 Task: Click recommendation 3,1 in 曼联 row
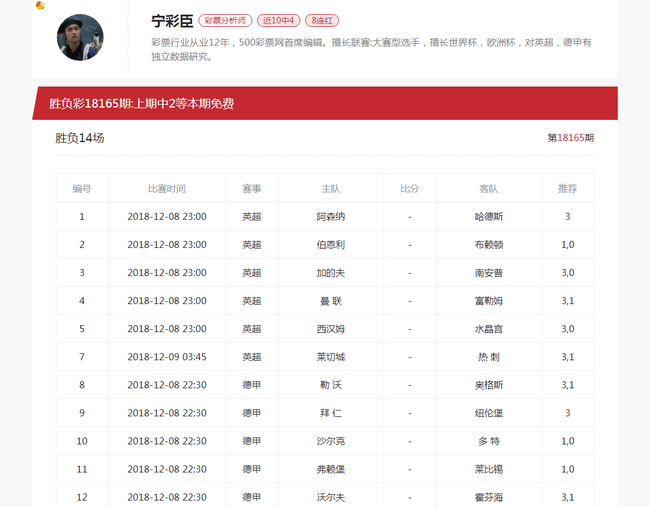click(568, 301)
